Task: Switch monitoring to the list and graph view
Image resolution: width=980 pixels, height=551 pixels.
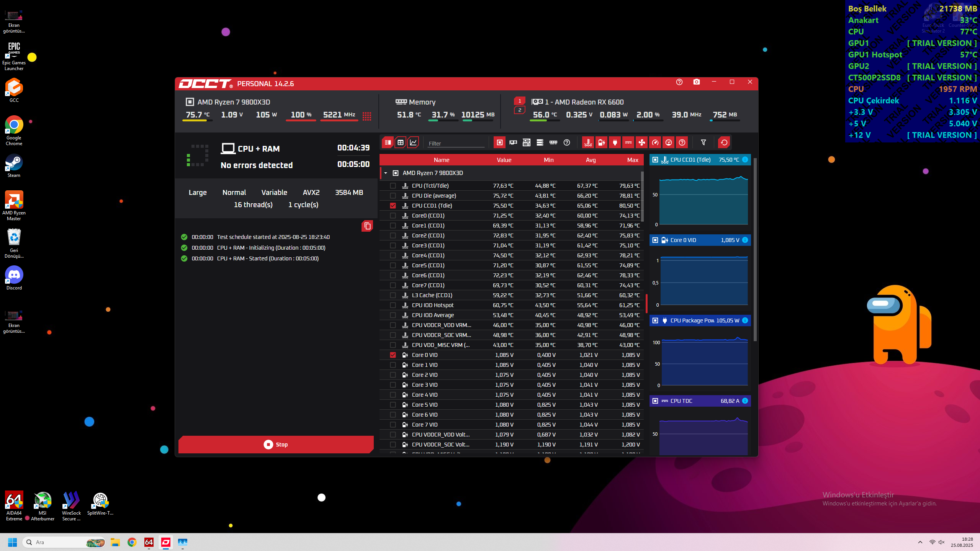Action: pyautogui.click(x=388, y=142)
